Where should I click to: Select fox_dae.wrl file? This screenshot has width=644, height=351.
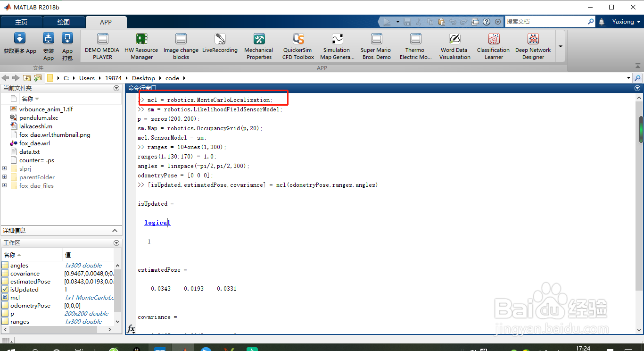tap(34, 143)
